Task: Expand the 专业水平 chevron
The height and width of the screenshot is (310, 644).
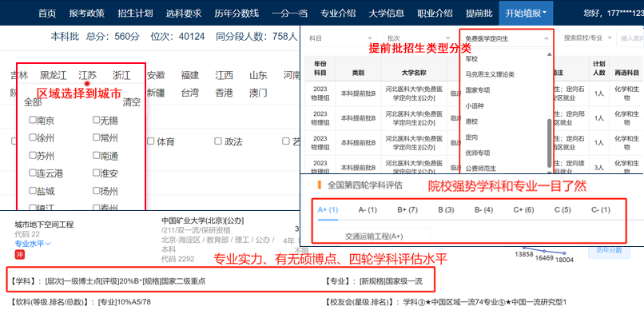Action: click(x=48, y=244)
